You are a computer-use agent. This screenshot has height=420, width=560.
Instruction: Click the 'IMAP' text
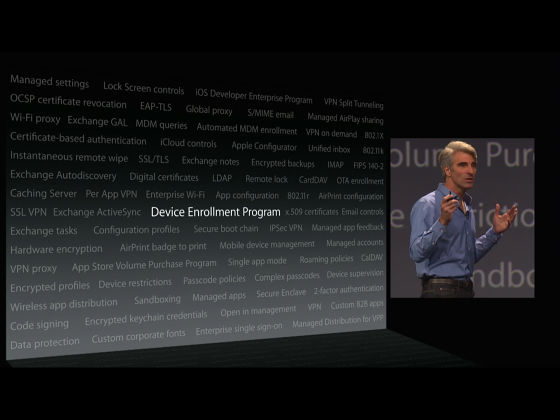tap(335, 165)
